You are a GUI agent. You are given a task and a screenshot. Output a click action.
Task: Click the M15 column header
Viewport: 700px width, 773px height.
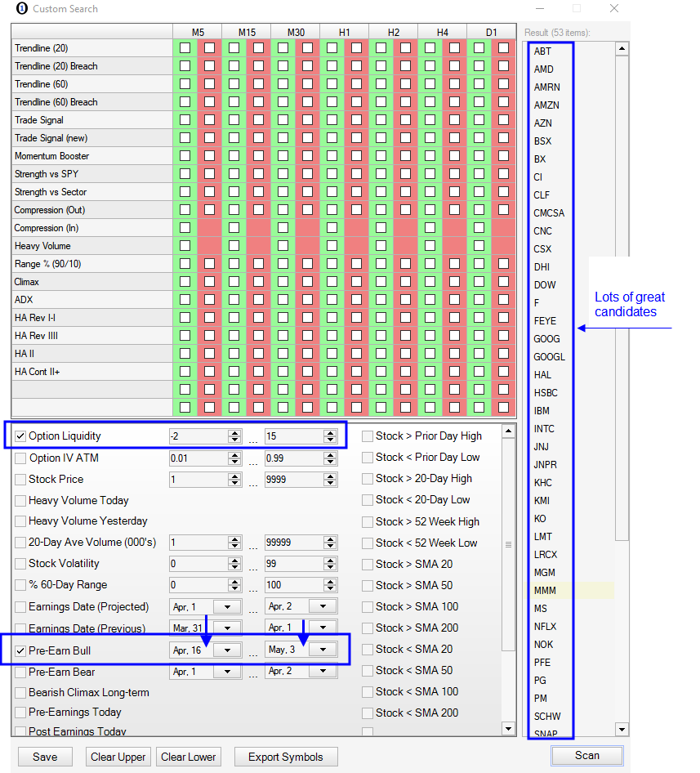247,32
